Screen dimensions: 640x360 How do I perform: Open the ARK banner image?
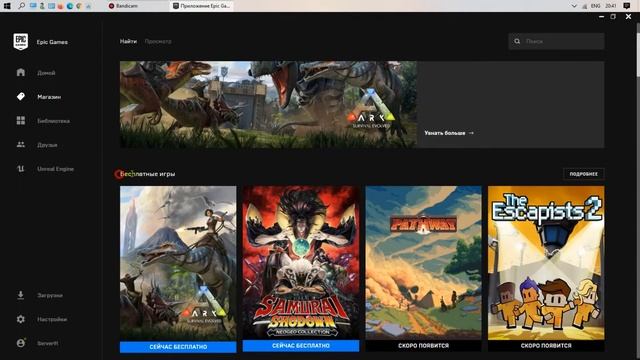pyautogui.click(x=268, y=104)
